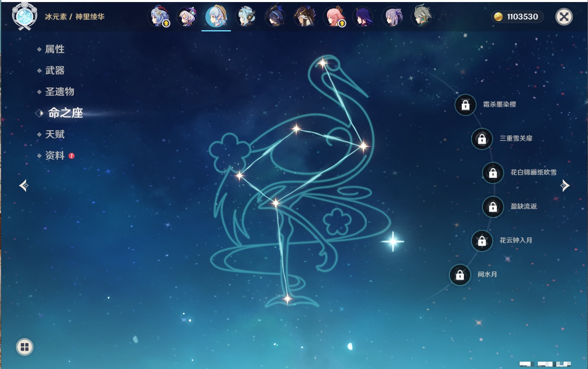The image size is (588, 369).
Task: Select Cyno's portrait with the jackal headdress
Action: point(305,17)
